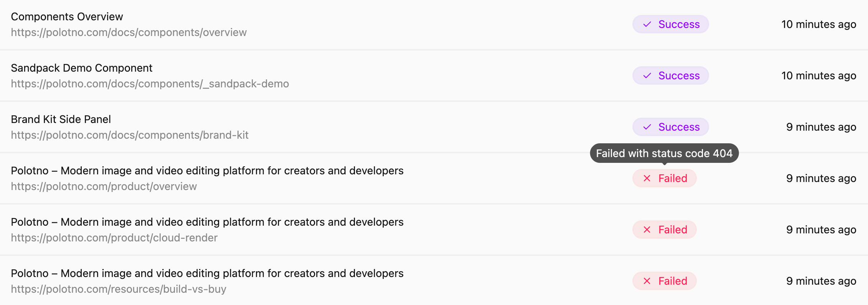Open the resources/build-vs-buy URL
Screen dimensions: 868x305
(x=118, y=289)
